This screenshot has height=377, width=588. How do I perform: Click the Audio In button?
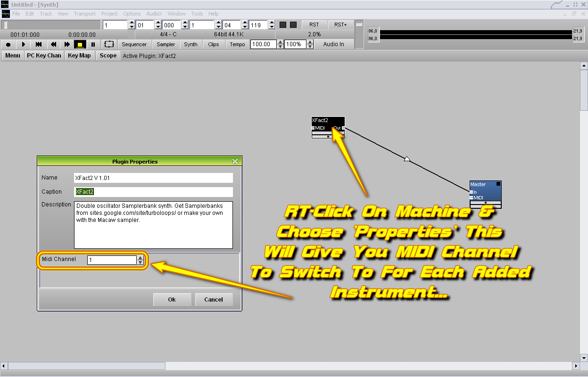coord(334,44)
